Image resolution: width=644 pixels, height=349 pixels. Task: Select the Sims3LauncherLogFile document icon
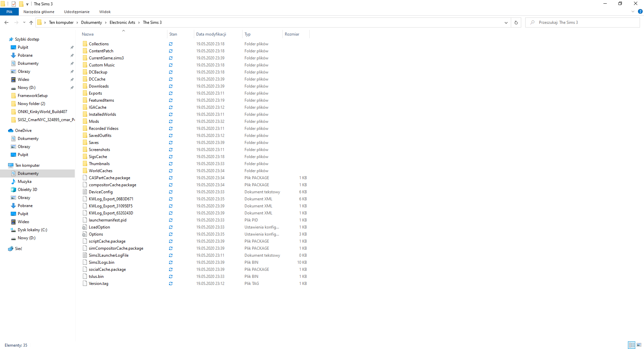(85, 255)
